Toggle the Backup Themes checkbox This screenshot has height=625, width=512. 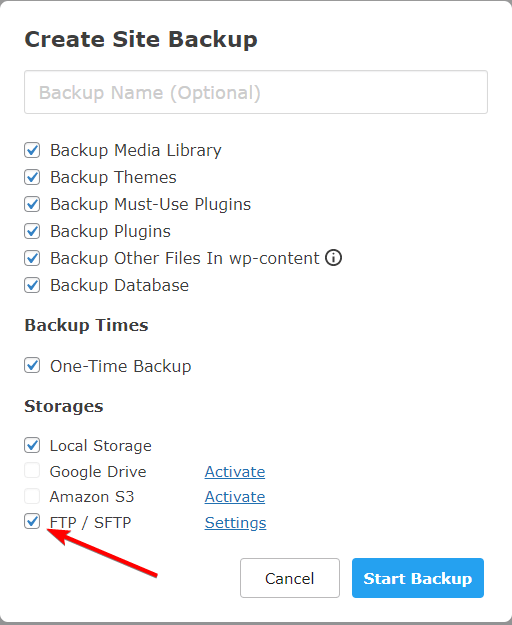pyautogui.click(x=32, y=177)
